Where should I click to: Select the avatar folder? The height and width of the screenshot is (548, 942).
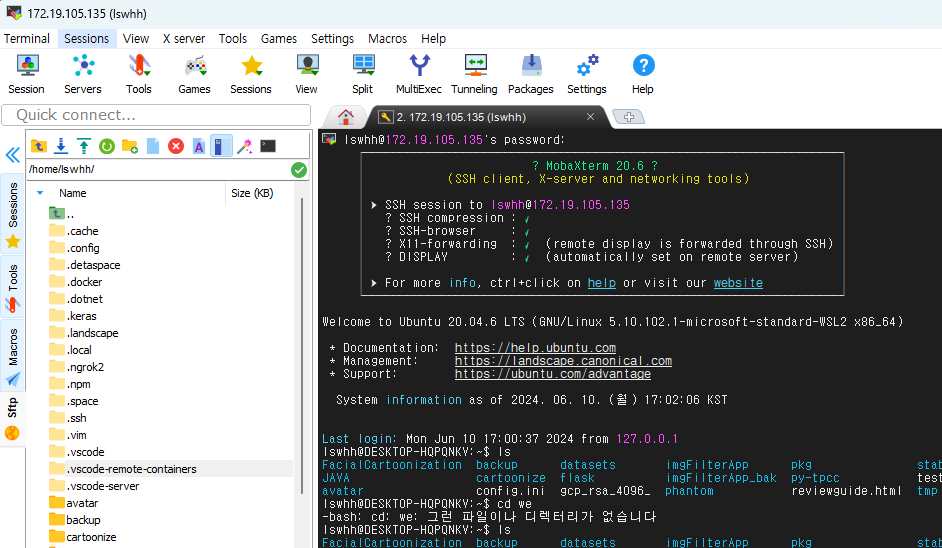click(74, 503)
